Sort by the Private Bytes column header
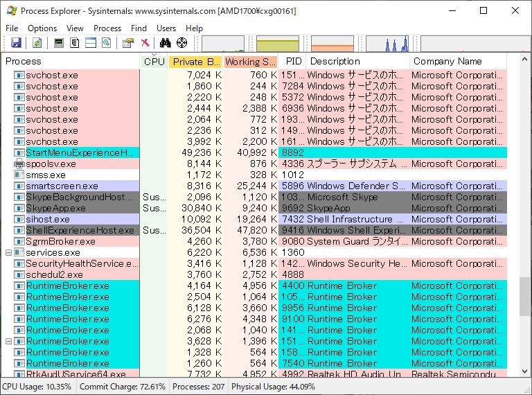This screenshot has width=532, height=395. tap(195, 61)
